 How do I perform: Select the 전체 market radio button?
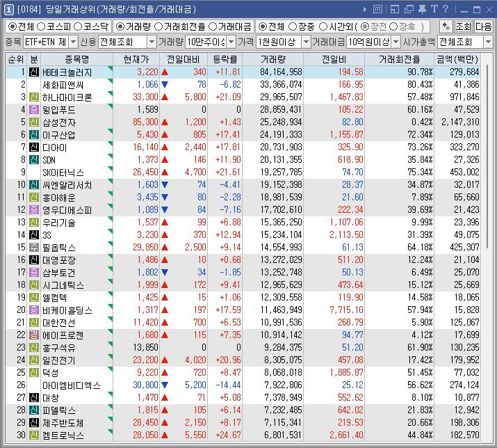click(x=13, y=26)
